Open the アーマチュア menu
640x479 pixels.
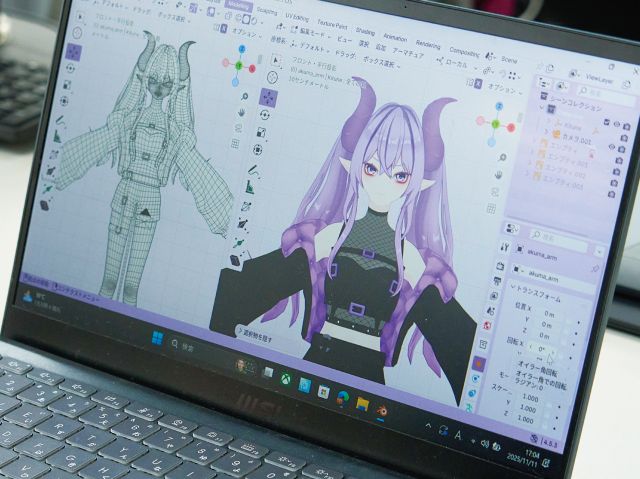pos(408,53)
